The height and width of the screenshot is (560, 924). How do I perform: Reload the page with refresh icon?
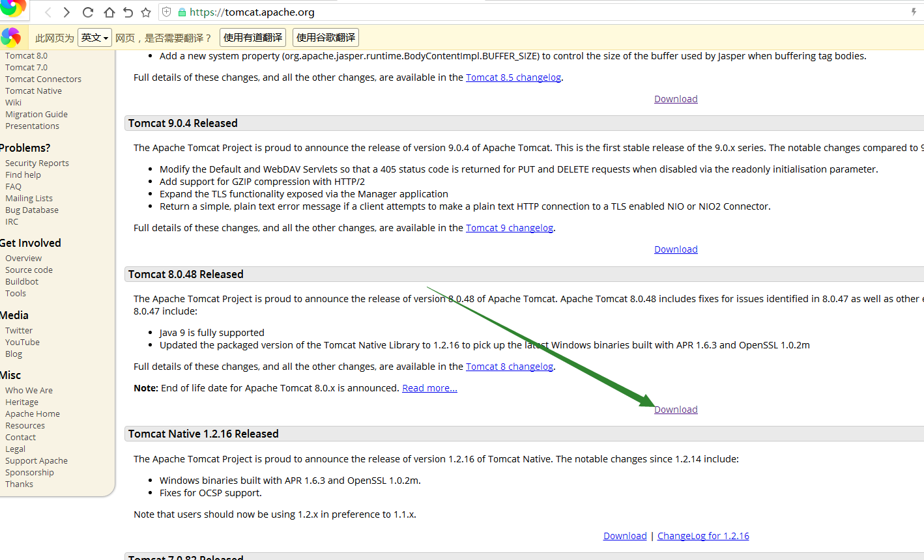(x=88, y=12)
